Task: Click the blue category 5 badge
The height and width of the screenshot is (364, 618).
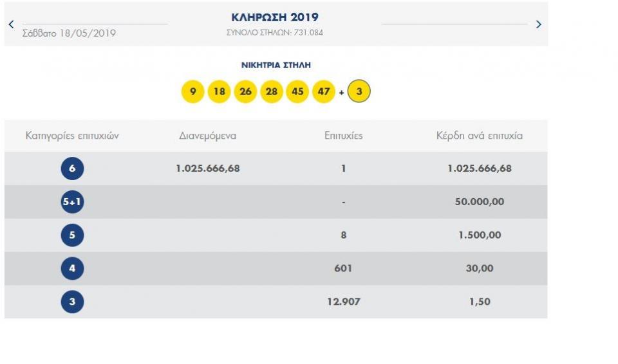Action: point(72,235)
